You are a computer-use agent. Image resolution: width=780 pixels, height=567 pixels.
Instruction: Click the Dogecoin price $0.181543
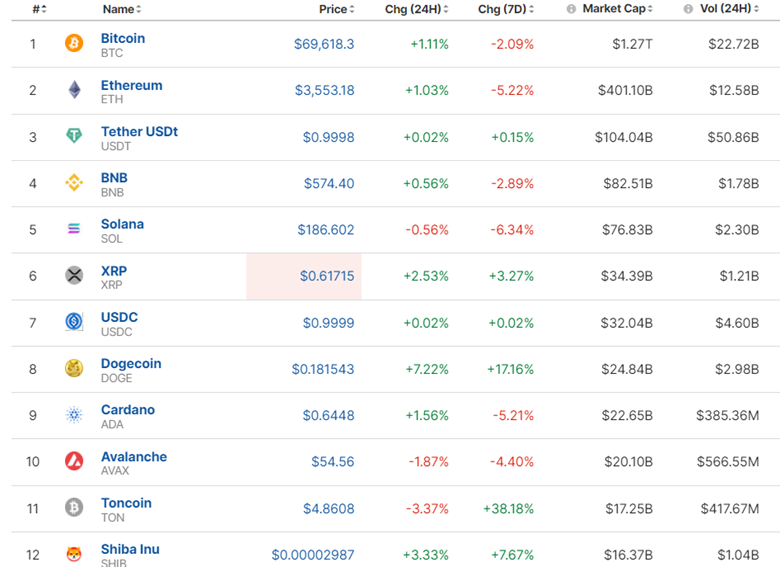323,369
